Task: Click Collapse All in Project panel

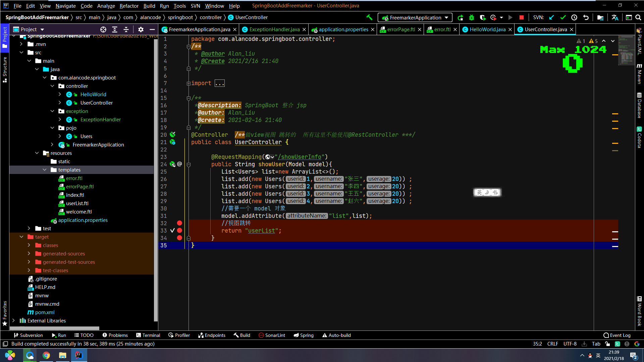Action: tap(126, 29)
